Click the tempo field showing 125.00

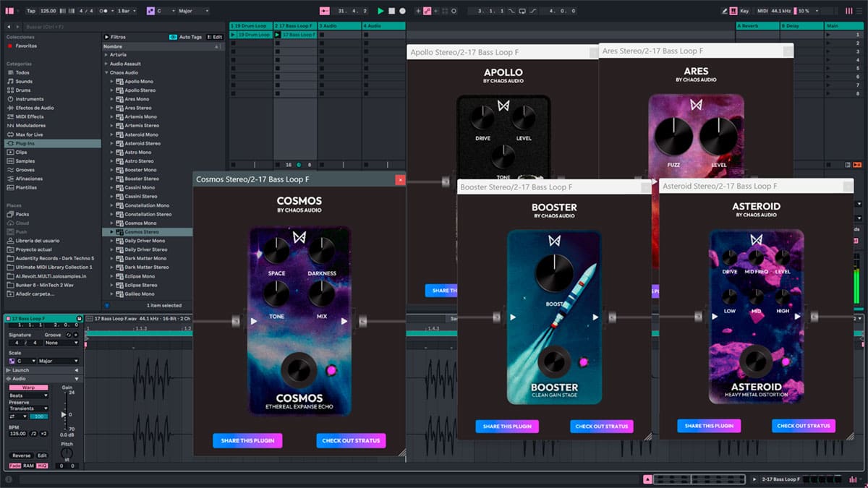(x=48, y=11)
